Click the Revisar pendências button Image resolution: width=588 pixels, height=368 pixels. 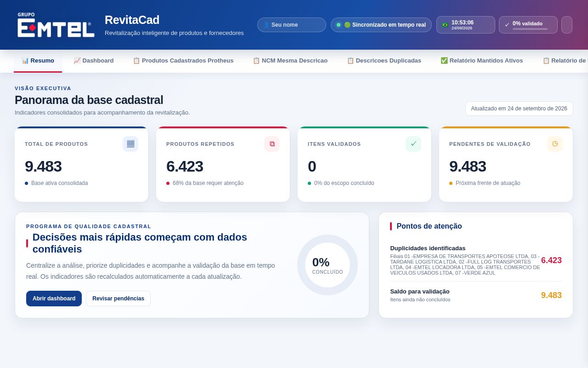pyautogui.click(x=118, y=299)
